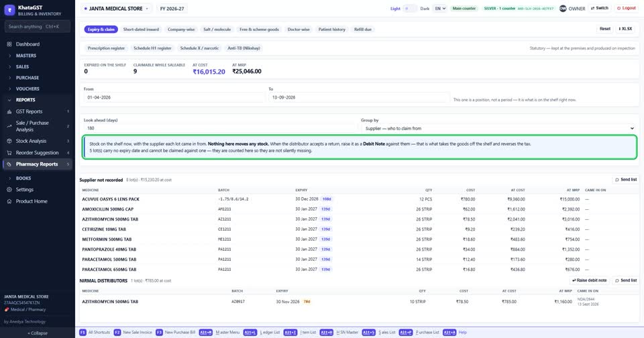
Task: Send list for Supplier not recorded group
Action: pos(626,180)
